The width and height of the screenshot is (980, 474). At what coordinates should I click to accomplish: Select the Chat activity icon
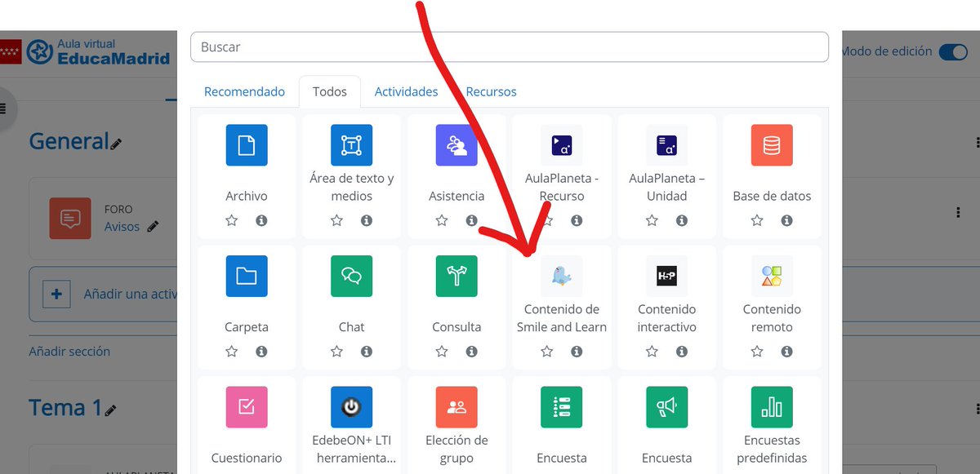(351, 277)
